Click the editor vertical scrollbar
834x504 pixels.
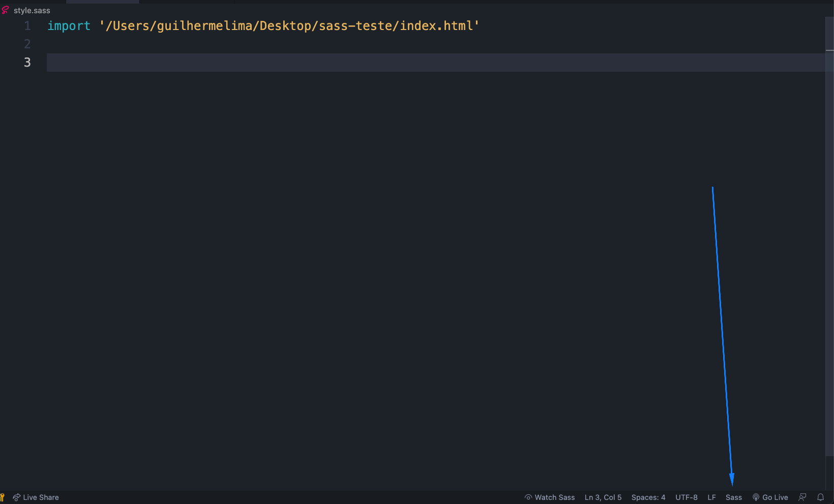829,236
